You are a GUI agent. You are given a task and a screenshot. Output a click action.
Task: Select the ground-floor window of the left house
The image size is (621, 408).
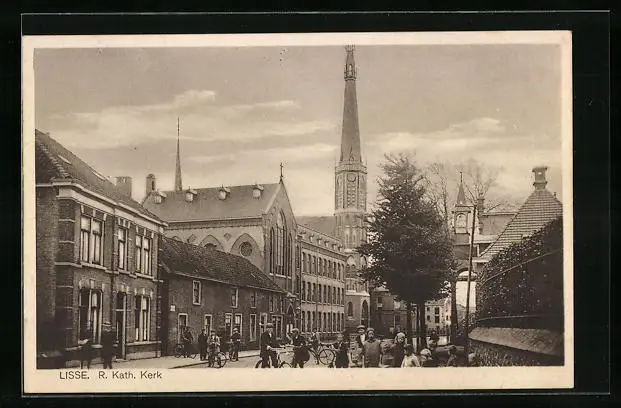point(90,314)
